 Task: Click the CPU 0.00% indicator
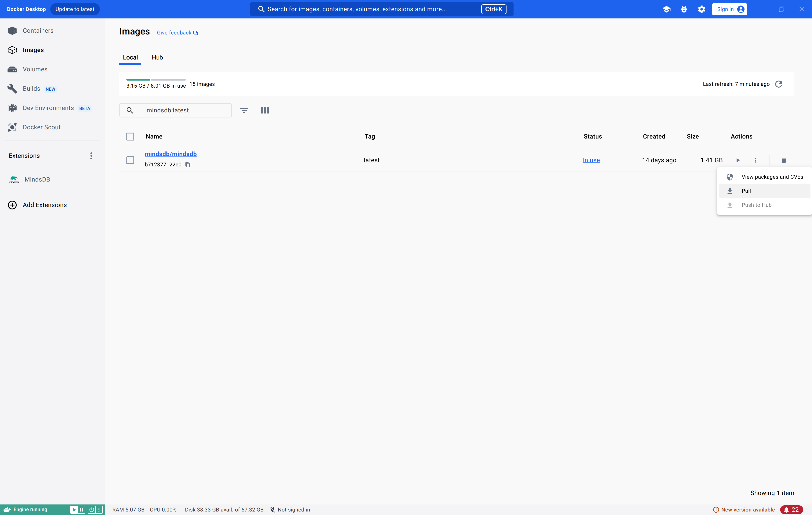point(163,510)
